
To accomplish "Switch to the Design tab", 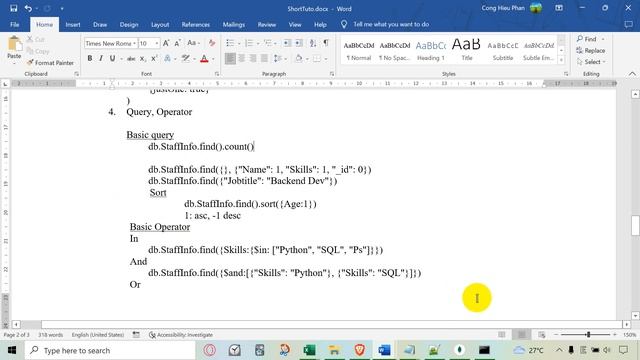I will 129,24.
